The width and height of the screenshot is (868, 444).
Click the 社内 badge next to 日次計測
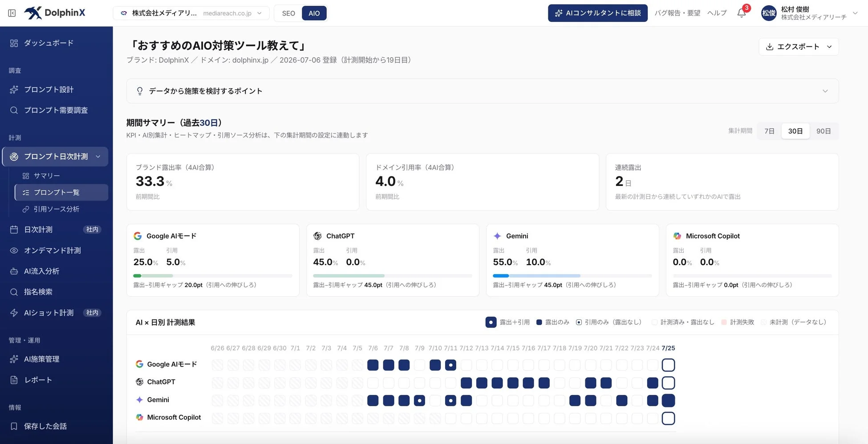pos(92,230)
